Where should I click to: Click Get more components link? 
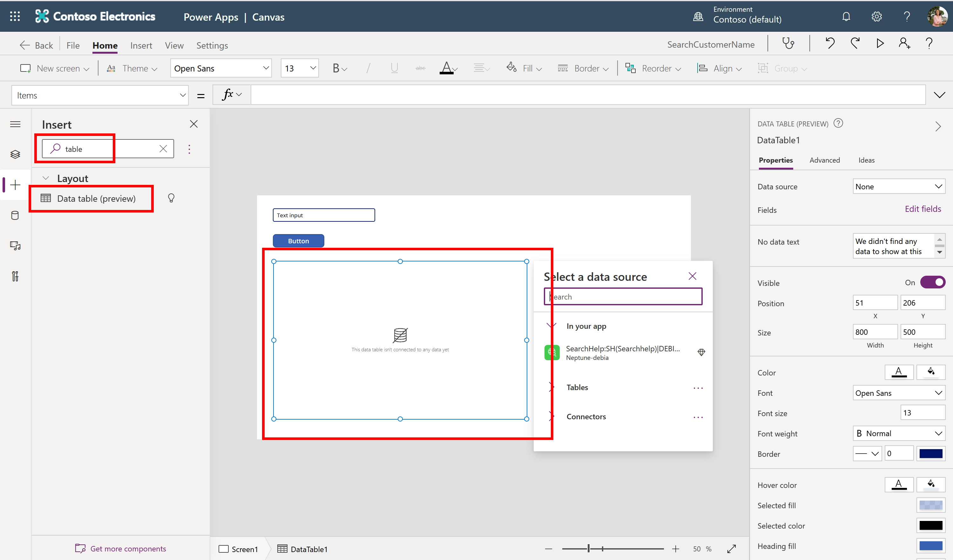click(121, 548)
